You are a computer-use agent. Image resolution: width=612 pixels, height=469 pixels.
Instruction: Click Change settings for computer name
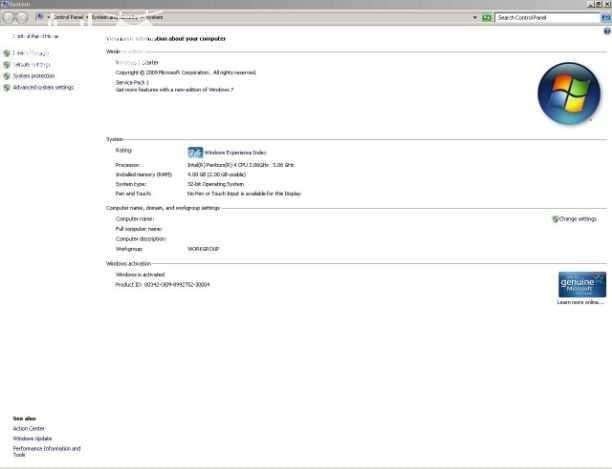578,219
